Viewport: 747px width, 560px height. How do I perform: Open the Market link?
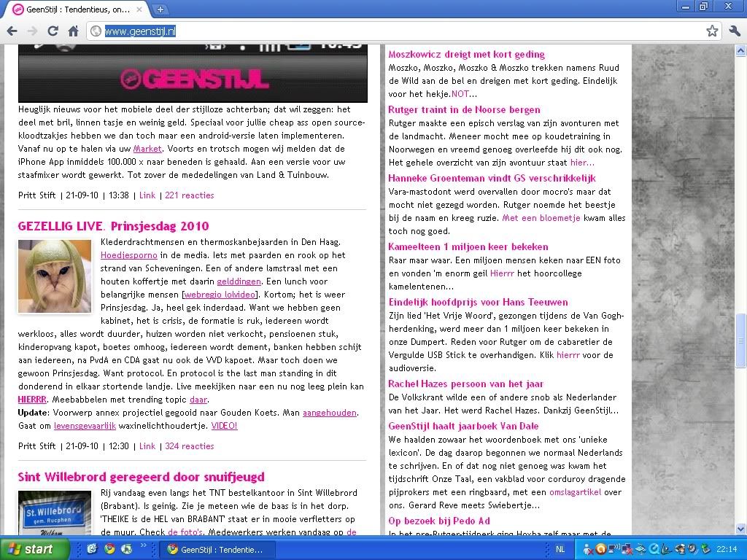tap(147, 149)
